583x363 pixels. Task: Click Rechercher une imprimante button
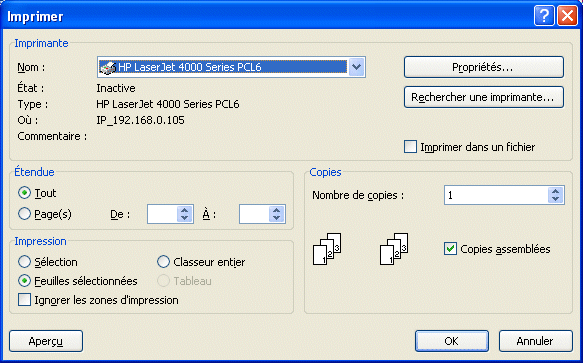point(484,97)
